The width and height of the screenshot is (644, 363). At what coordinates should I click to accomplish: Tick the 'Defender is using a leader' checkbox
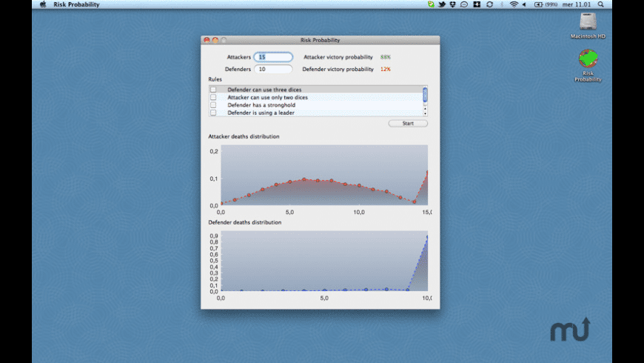[213, 113]
